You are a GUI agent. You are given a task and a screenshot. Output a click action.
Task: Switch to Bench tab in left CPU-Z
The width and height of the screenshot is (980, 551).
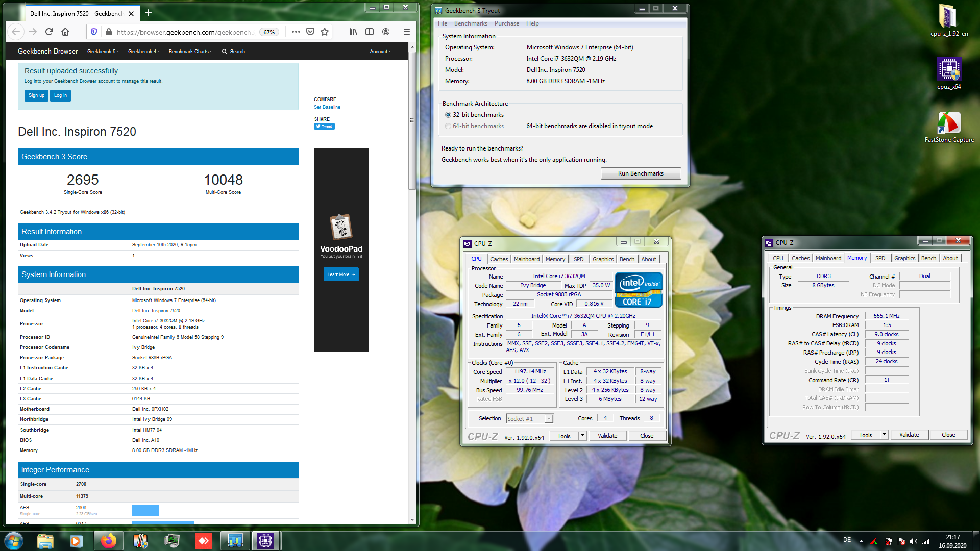click(x=627, y=259)
